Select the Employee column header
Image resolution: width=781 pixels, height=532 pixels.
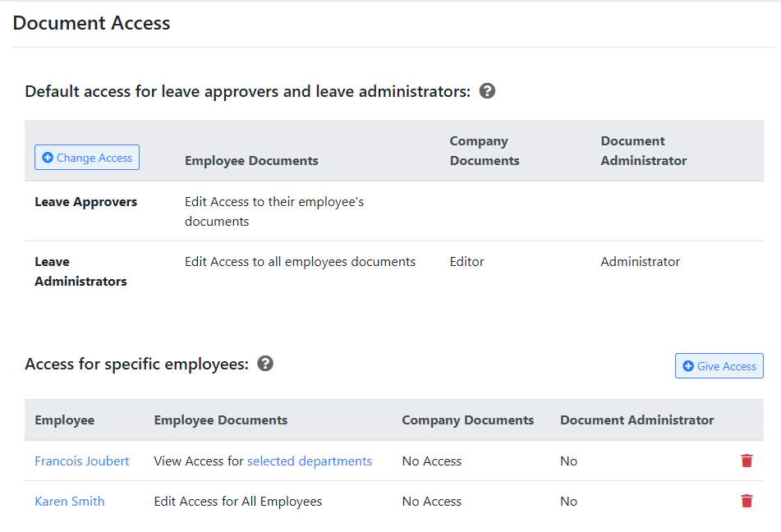[64, 420]
